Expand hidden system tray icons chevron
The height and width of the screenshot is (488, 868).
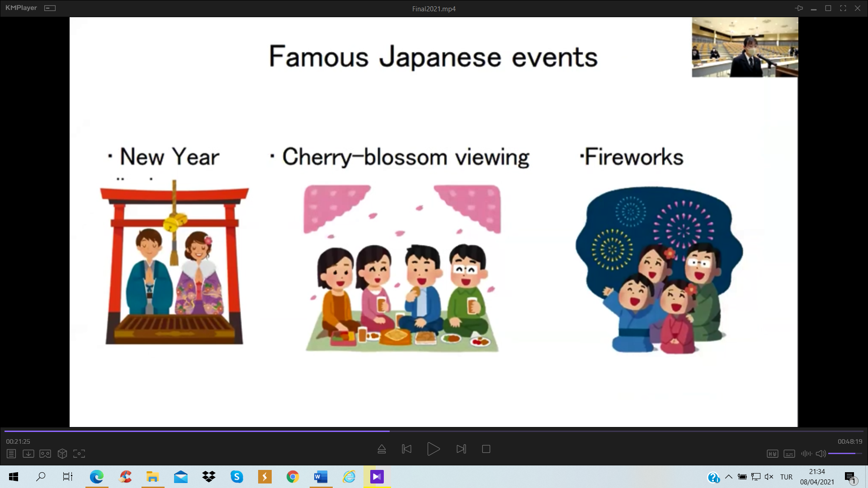pyautogui.click(x=729, y=477)
